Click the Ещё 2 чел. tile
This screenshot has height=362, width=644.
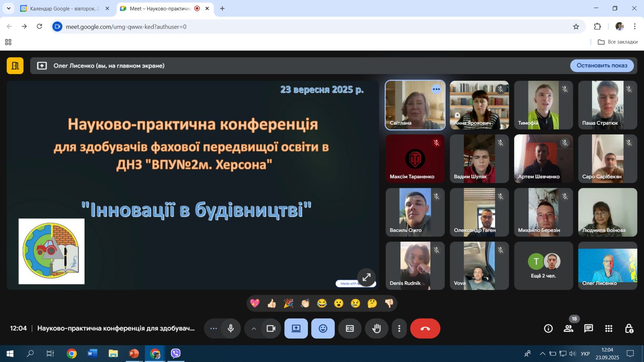click(x=543, y=266)
